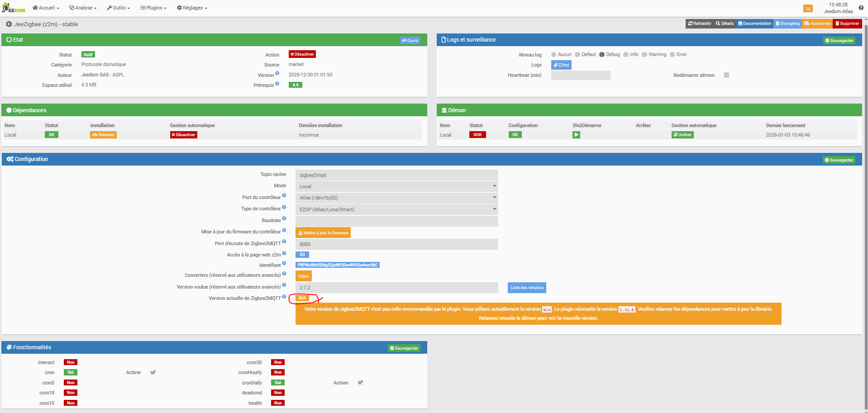The width and height of the screenshot is (868, 413).
Task: Click the Jeedom logo
Action: coord(14,8)
